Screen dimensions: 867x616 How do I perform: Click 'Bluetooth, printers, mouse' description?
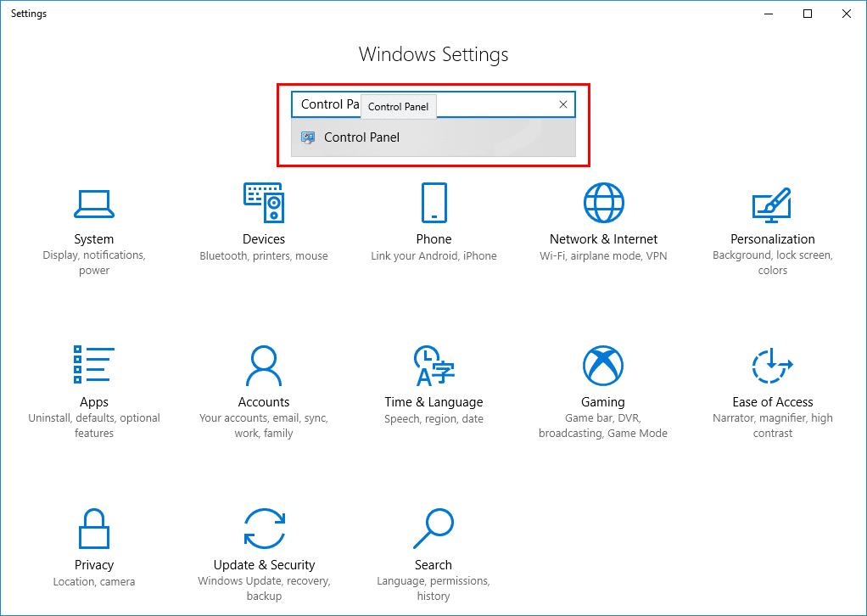click(264, 256)
